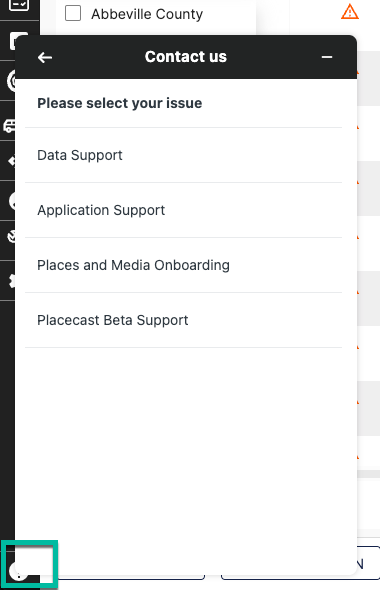Click the Abbeville County label
Viewport: 380px width, 590px height.
[147, 14]
